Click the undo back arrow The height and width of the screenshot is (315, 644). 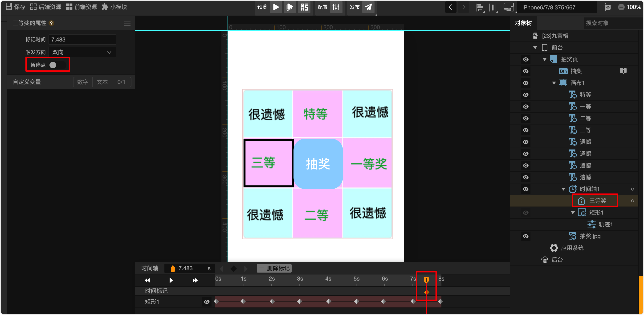click(451, 7)
